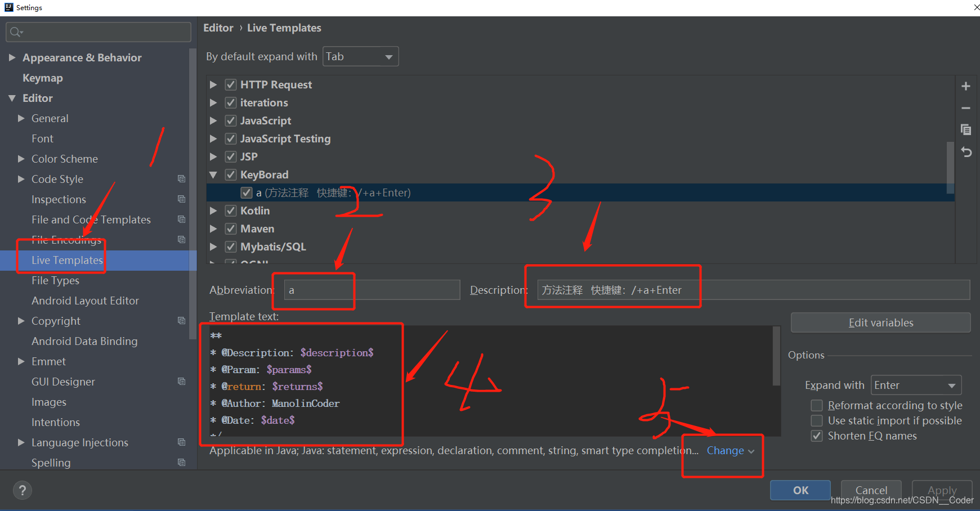The width and height of the screenshot is (980, 511).
Task: Click the Cancel button
Action: [871, 490]
